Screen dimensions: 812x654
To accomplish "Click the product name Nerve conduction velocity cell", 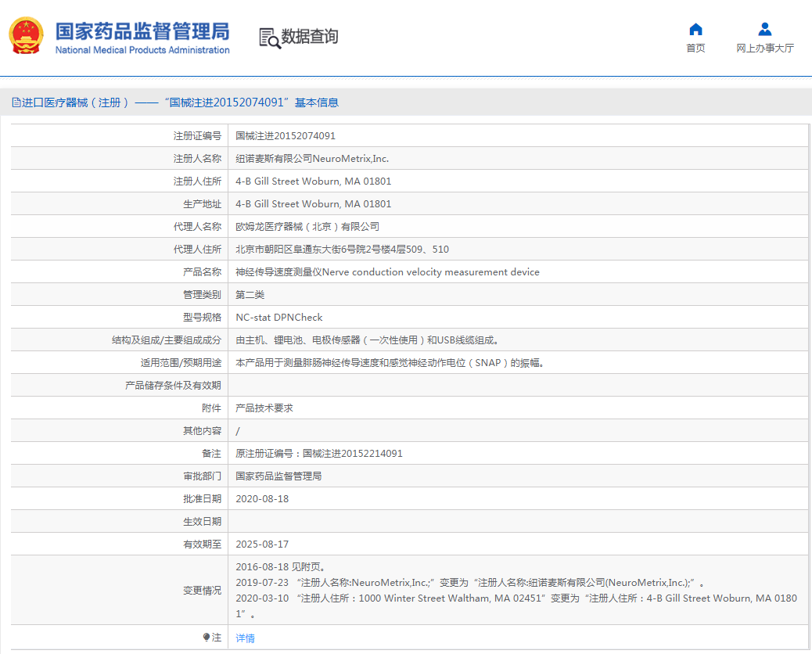I will coord(387,272).
